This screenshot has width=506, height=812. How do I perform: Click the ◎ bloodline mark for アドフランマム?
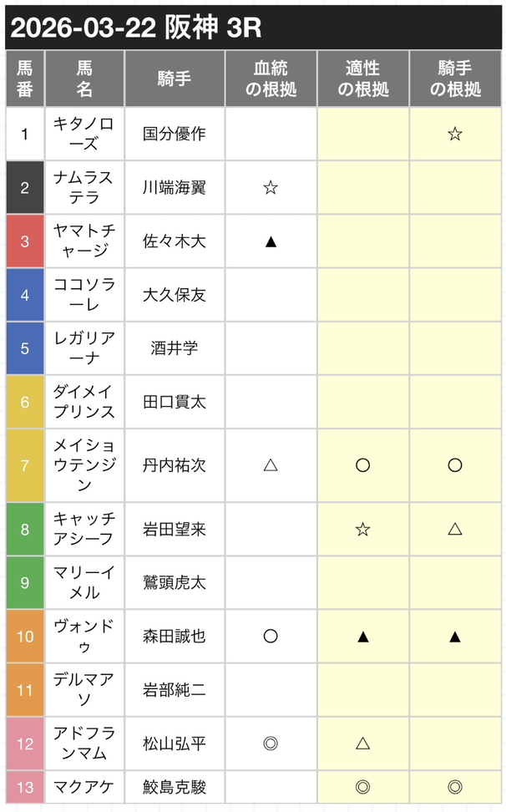click(x=271, y=743)
